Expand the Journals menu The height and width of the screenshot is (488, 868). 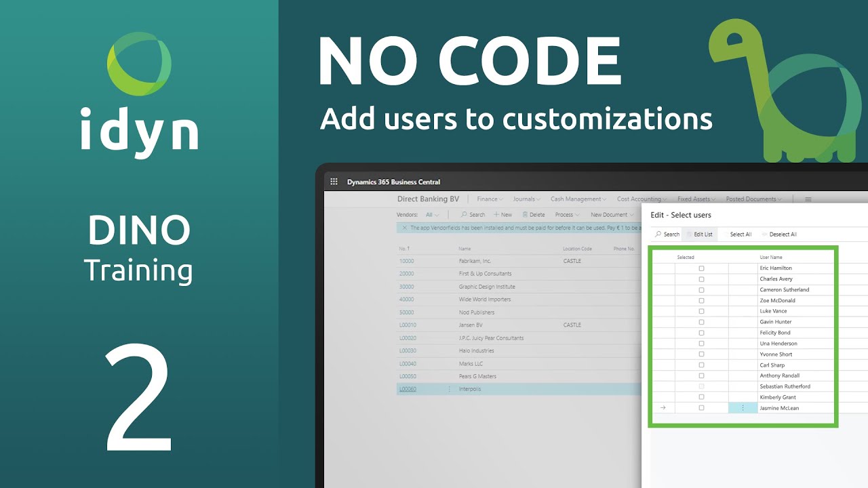coord(526,199)
